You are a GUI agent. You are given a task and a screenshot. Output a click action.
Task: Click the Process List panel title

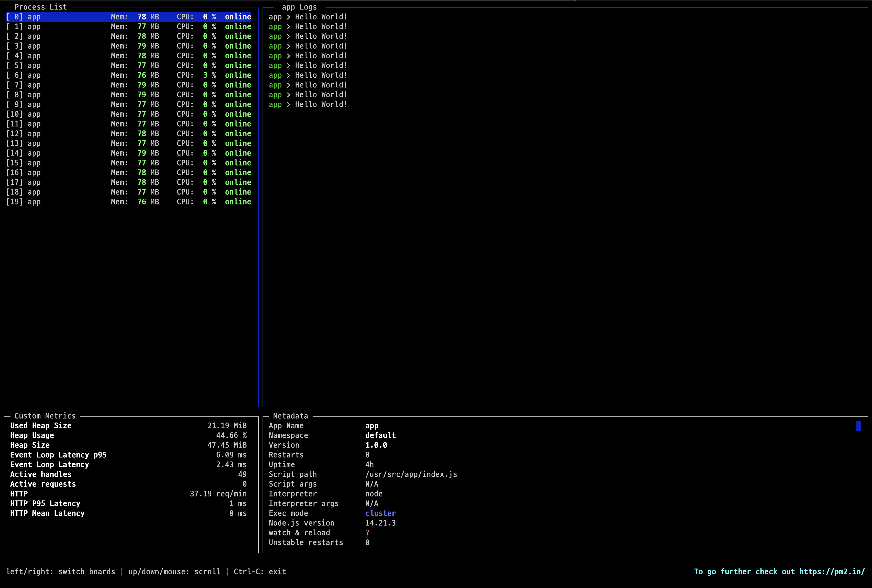(40, 7)
